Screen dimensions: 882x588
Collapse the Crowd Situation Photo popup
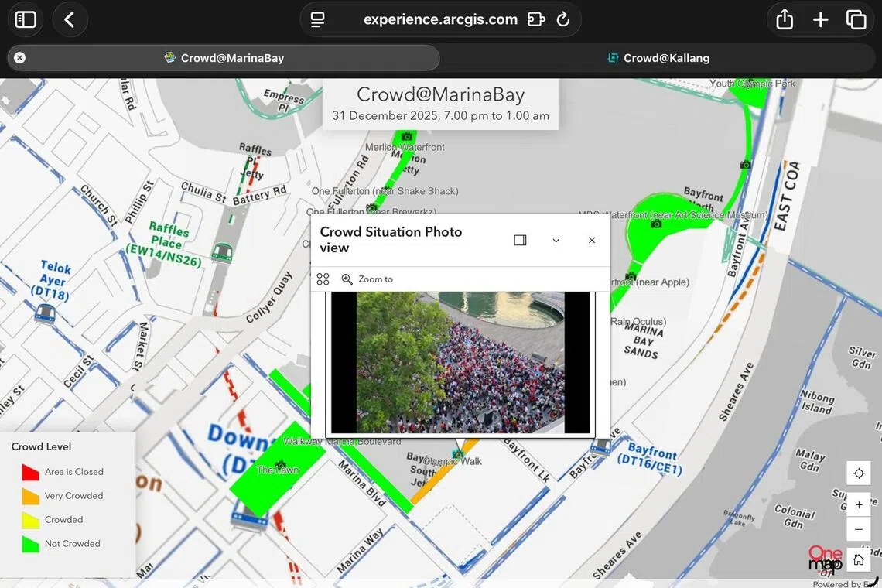coord(556,240)
